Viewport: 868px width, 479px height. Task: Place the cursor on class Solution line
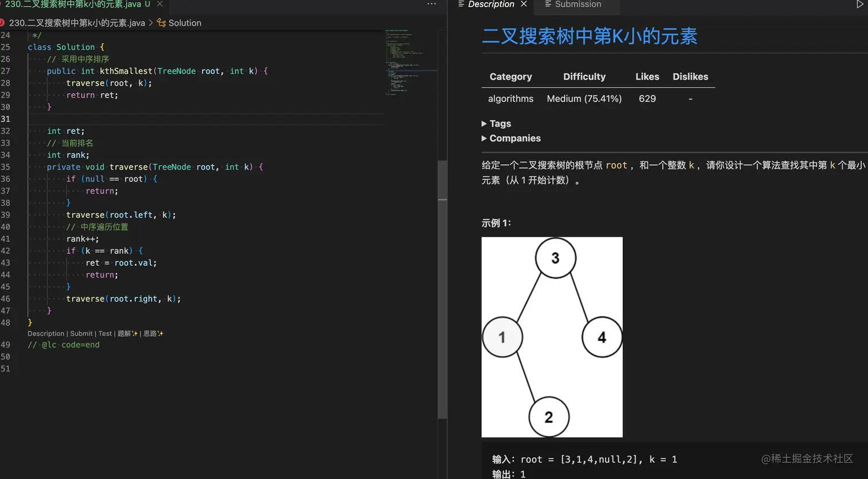pyautogui.click(x=66, y=47)
